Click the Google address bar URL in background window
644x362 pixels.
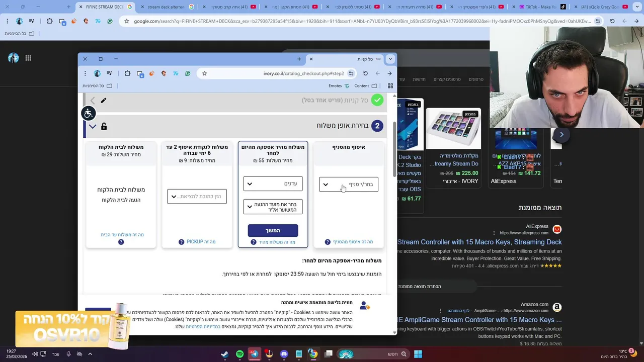pyautogui.click(x=362, y=21)
